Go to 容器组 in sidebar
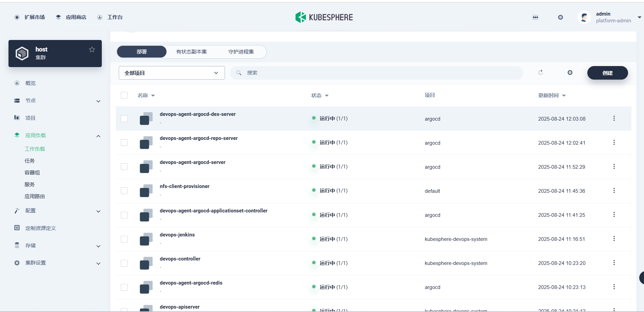The image size is (644, 312). point(32,172)
